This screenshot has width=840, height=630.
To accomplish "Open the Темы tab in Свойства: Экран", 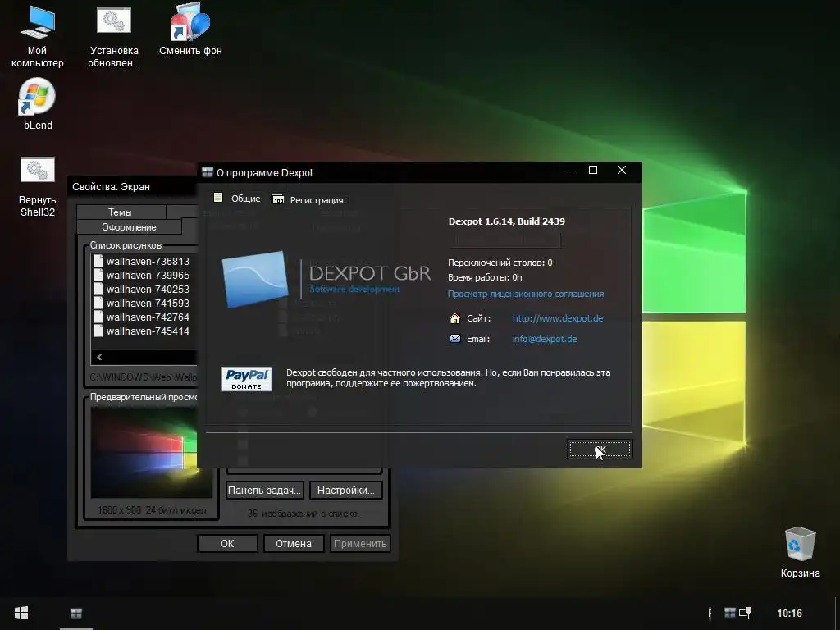I will (121, 212).
